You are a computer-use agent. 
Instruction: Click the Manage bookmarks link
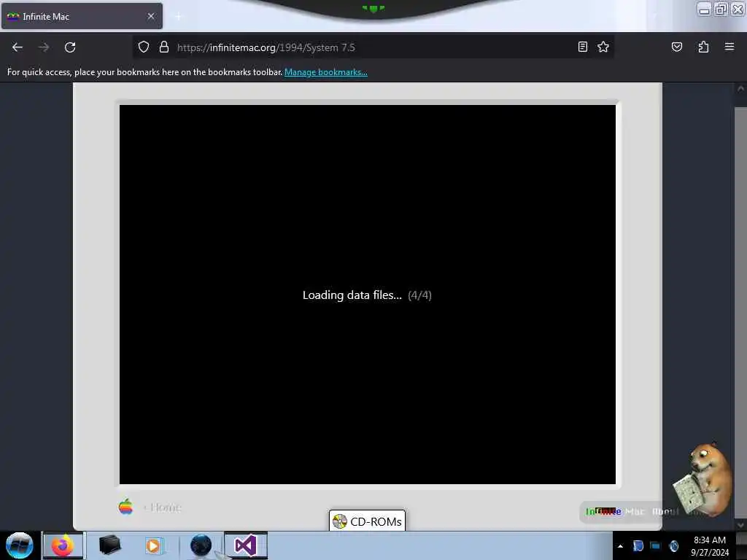(x=326, y=72)
